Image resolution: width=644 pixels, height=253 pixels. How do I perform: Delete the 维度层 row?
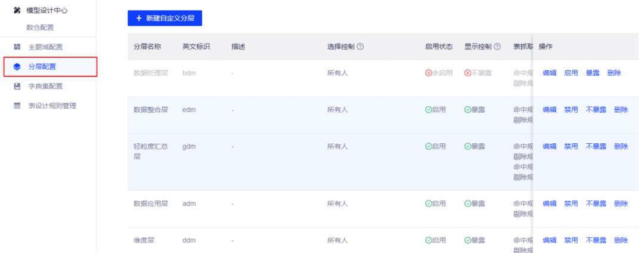[621, 240]
